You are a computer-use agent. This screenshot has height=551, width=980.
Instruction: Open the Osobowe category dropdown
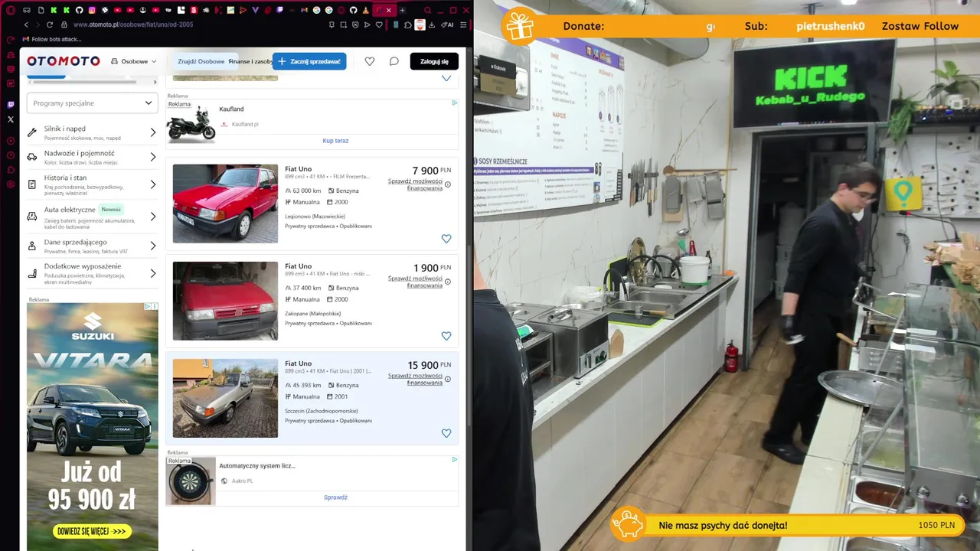134,61
